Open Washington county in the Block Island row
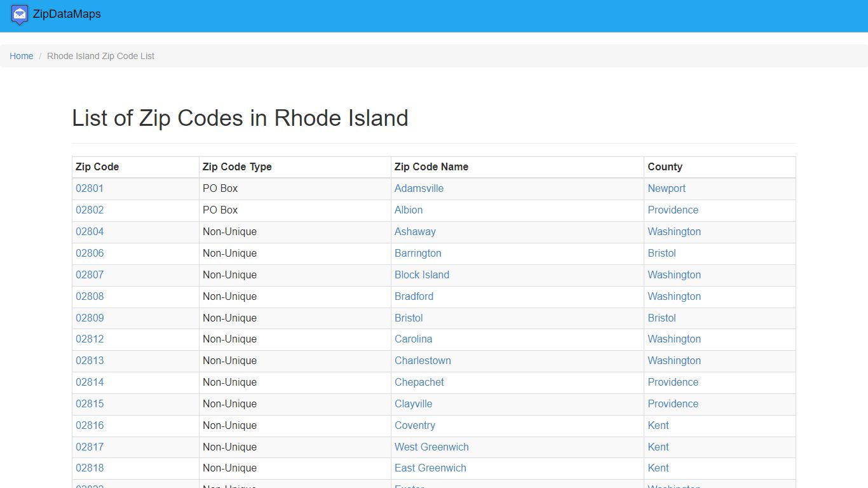868x488 pixels. pos(674,275)
